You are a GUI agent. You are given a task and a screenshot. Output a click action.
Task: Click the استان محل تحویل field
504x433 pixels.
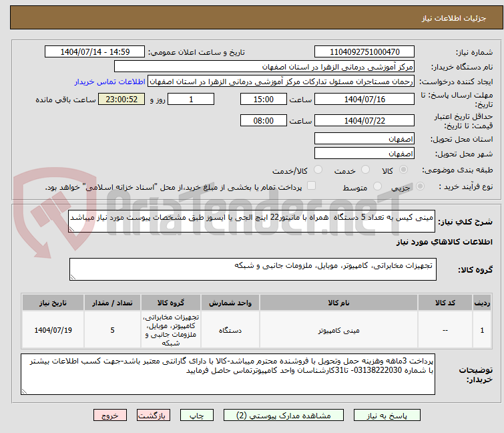[x=364, y=139]
